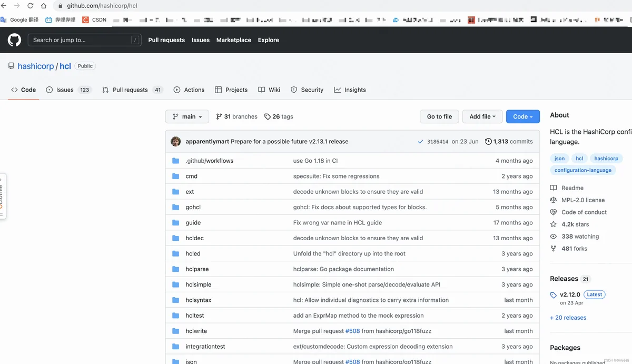Click Issues in the top header

[201, 40]
